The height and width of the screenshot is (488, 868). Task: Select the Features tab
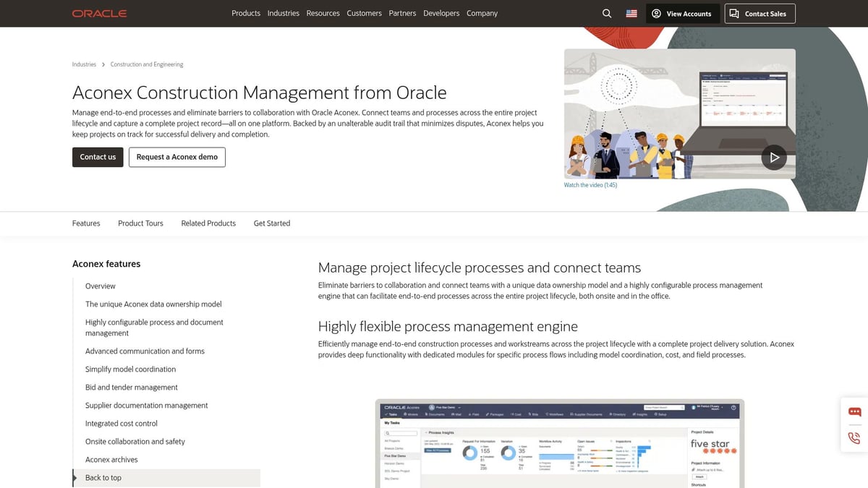coord(85,223)
